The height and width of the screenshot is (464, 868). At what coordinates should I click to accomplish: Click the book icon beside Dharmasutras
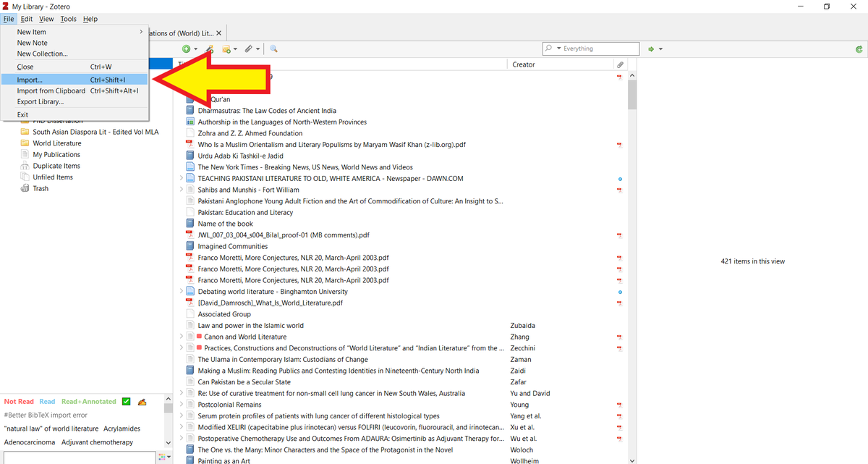[191, 111]
